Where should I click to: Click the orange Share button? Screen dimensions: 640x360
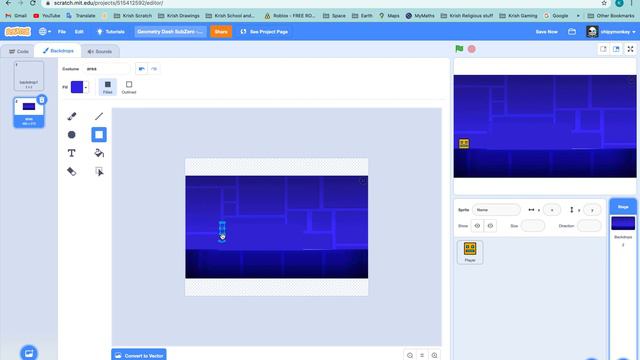click(221, 31)
